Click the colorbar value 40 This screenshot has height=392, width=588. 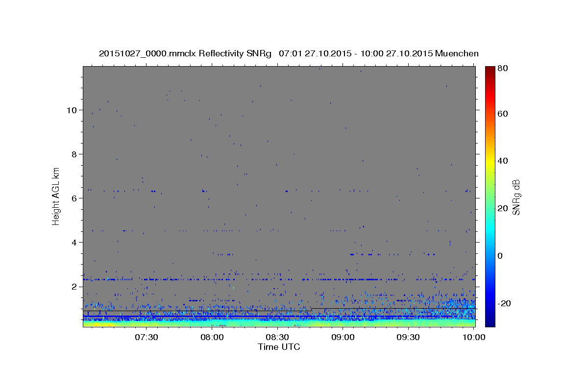[504, 161]
